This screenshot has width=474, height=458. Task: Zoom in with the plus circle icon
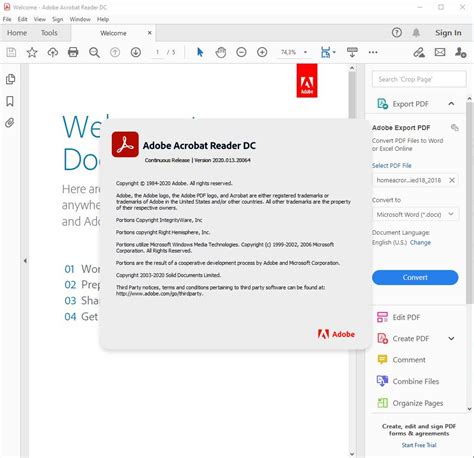click(x=262, y=52)
